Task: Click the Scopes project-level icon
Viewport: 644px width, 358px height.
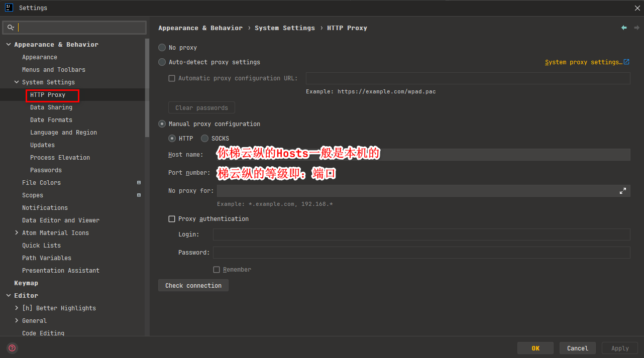Action: click(139, 195)
